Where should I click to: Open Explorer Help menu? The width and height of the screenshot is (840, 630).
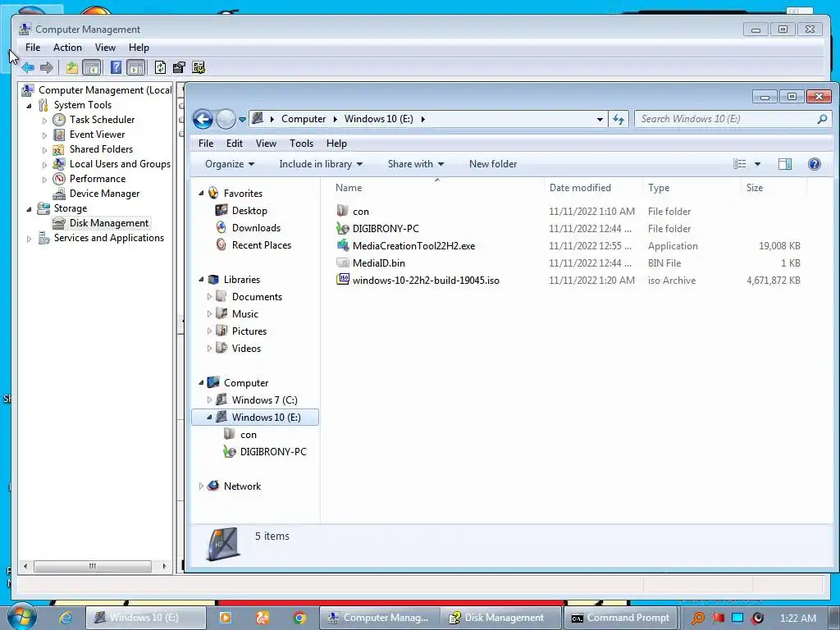click(x=336, y=144)
